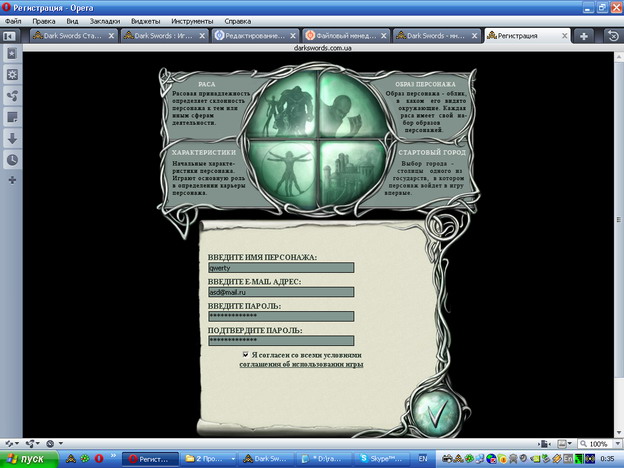Launch Opera from the quick launch bar

(x=99, y=459)
